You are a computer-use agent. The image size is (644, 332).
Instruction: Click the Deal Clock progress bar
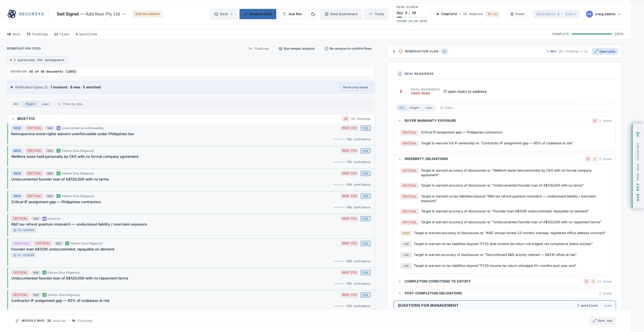coord(412,17)
